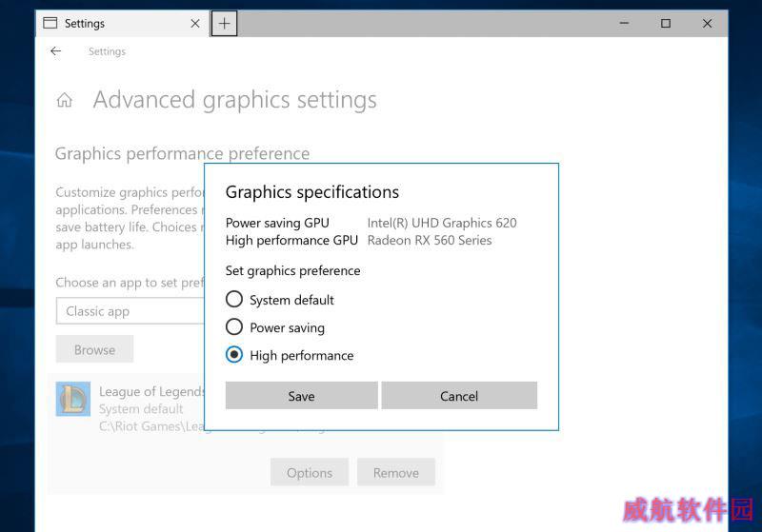Viewport: 762px width, 532px height.
Task: Click the Graphics performance preference heading
Action: tap(182, 154)
